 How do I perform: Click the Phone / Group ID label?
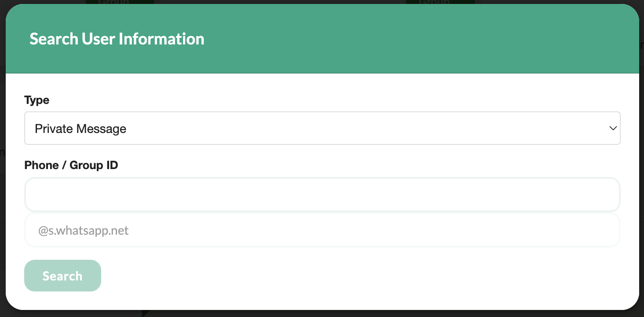pos(71,166)
